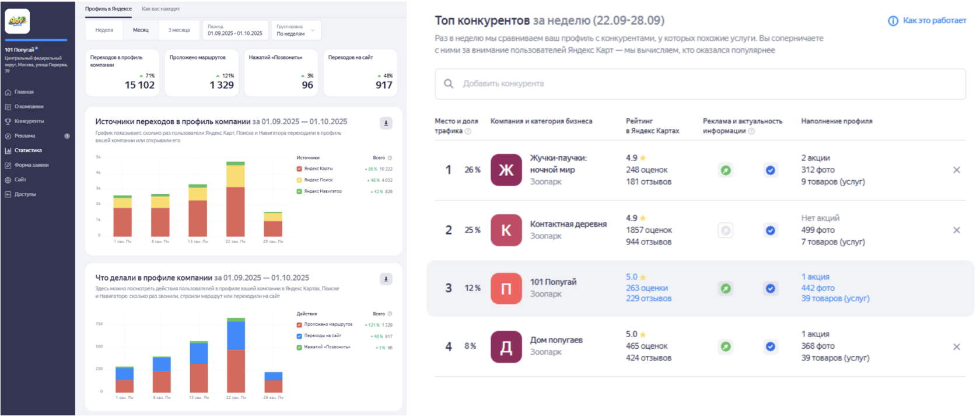Click the Переходов в профиль компании card
The height and width of the screenshot is (417, 980).
123,72
